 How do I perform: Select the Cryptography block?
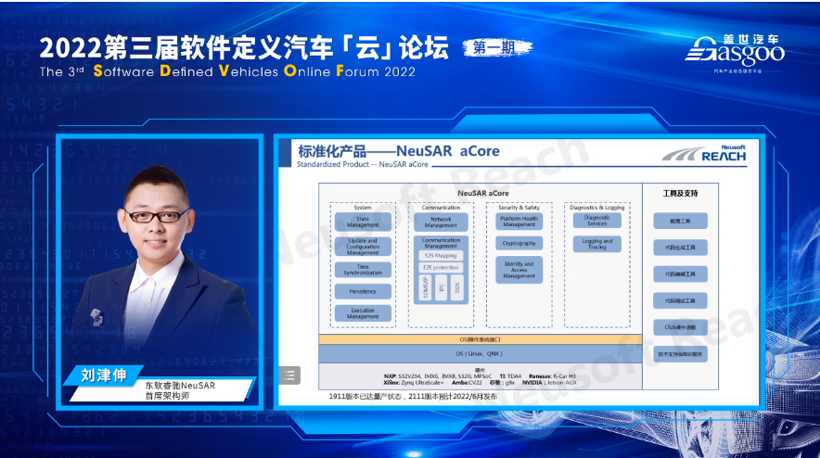[519, 243]
